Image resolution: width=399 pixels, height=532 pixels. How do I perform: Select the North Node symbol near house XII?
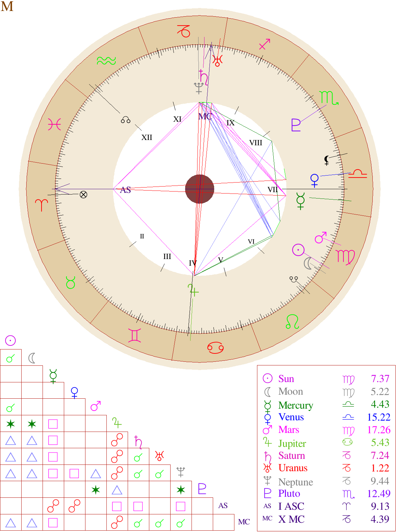click(x=126, y=120)
